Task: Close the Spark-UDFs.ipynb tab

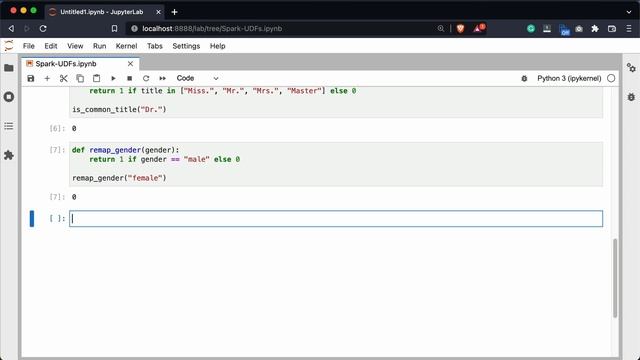Action: [x=130, y=64]
